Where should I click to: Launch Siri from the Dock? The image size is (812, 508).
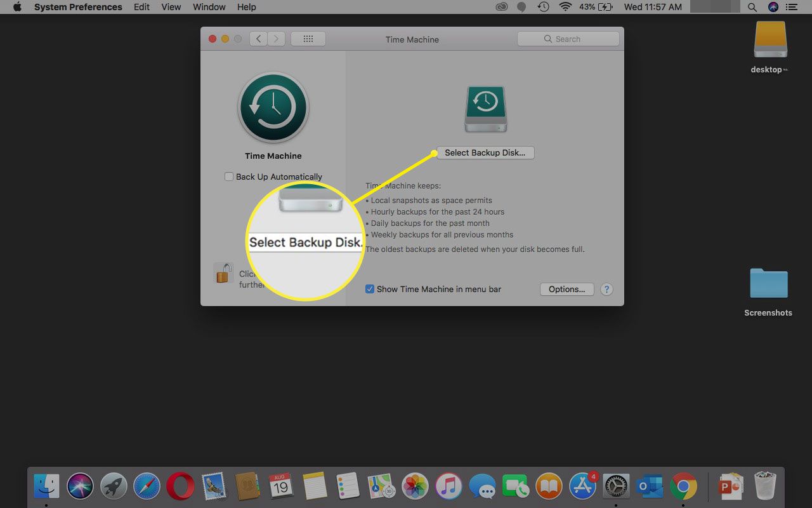tap(81, 487)
